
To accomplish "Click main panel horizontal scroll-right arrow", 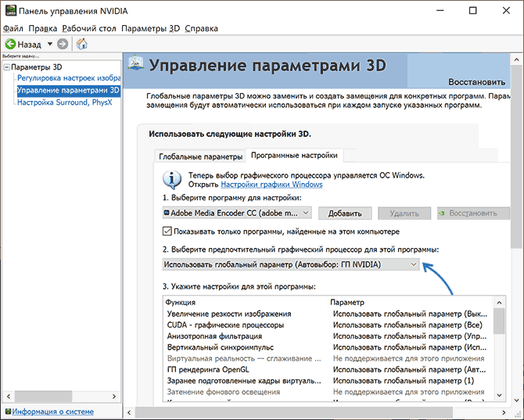I will click(504, 413).
